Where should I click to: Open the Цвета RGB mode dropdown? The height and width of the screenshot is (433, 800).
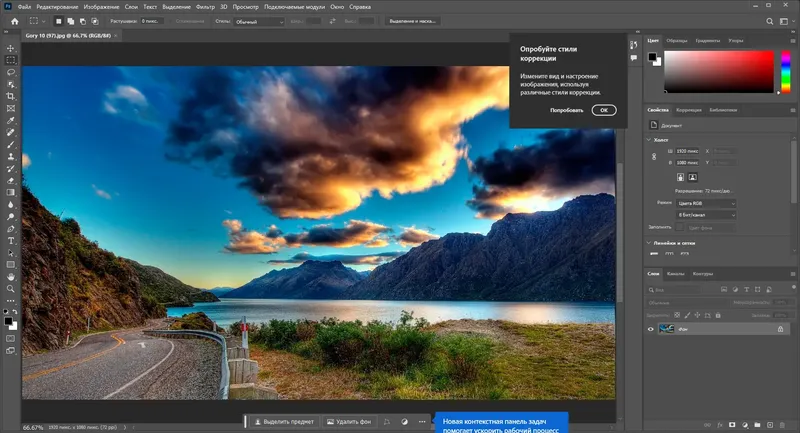coord(704,203)
